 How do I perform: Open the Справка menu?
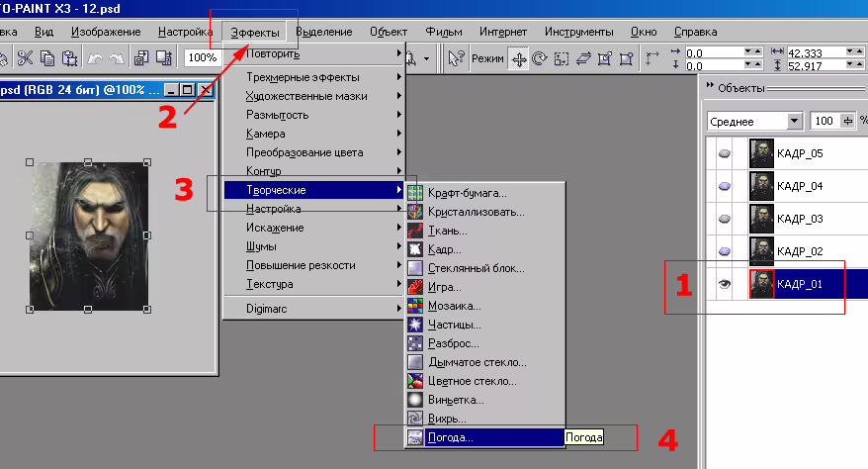(x=695, y=32)
